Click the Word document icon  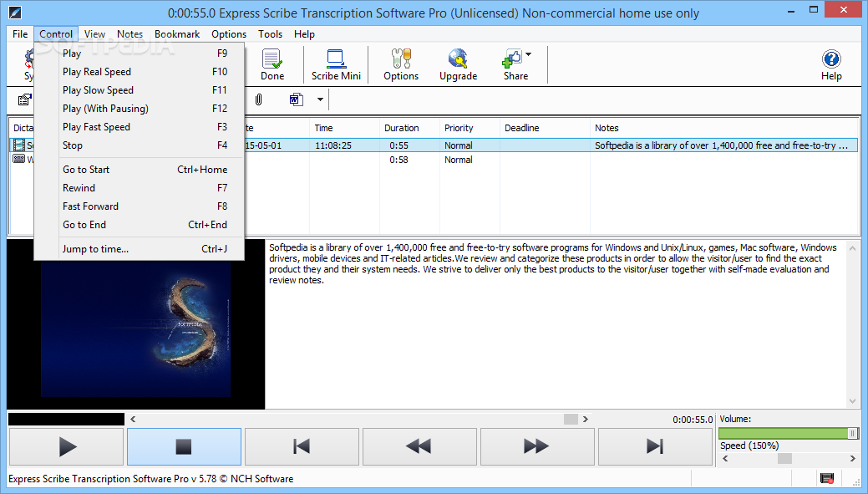pyautogui.click(x=297, y=99)
